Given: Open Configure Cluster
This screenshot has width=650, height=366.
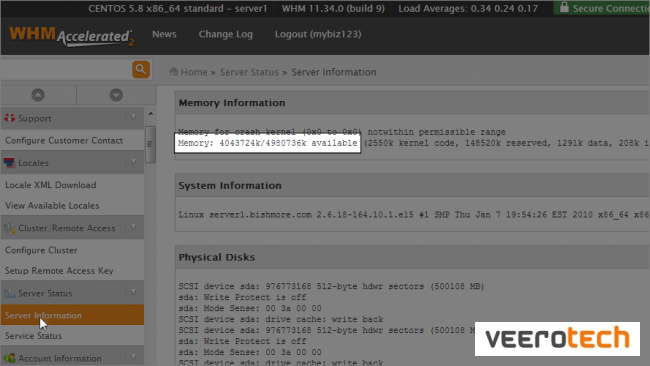Looking at the screenshot, I should coord(41,250).
